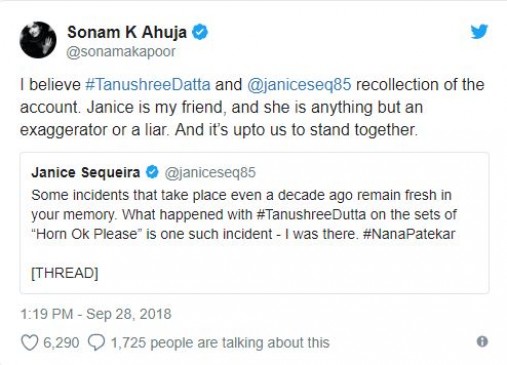Open the Janice Sequeira name in quoted tweet
507x365 pixels.
[86, 173]
